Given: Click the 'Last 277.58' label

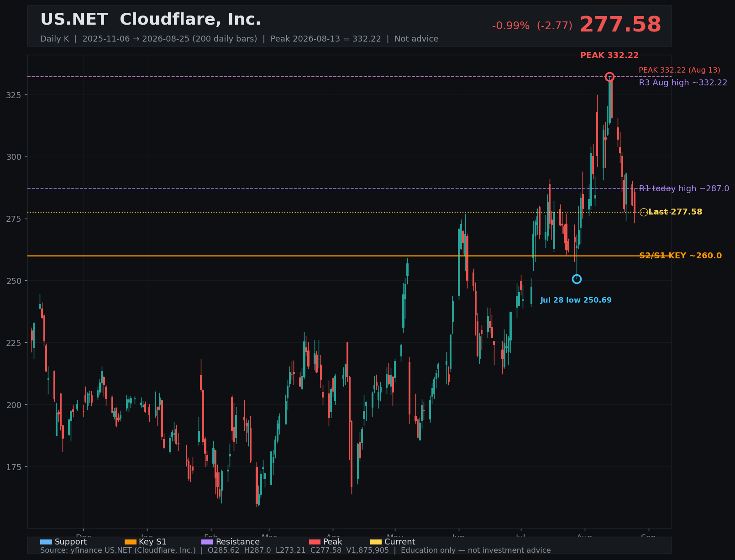Looking at the screenshot, I should click(x=675, y=212).
